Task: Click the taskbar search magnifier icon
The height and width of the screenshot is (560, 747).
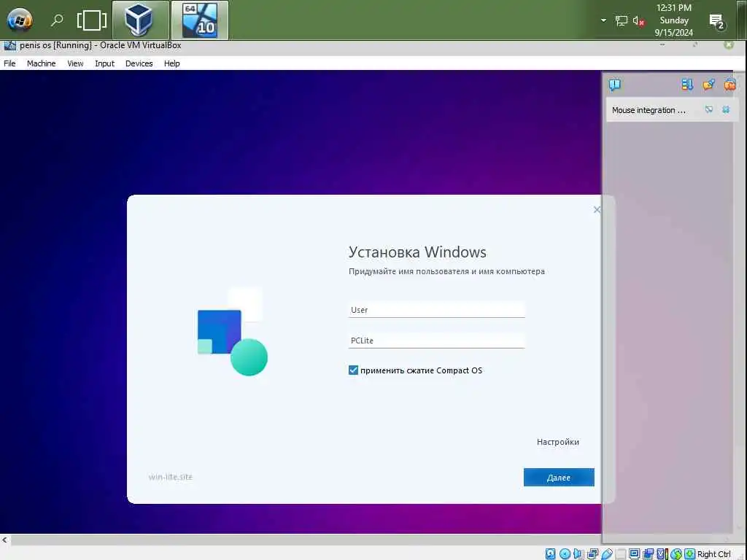Action: click(57, 20)
